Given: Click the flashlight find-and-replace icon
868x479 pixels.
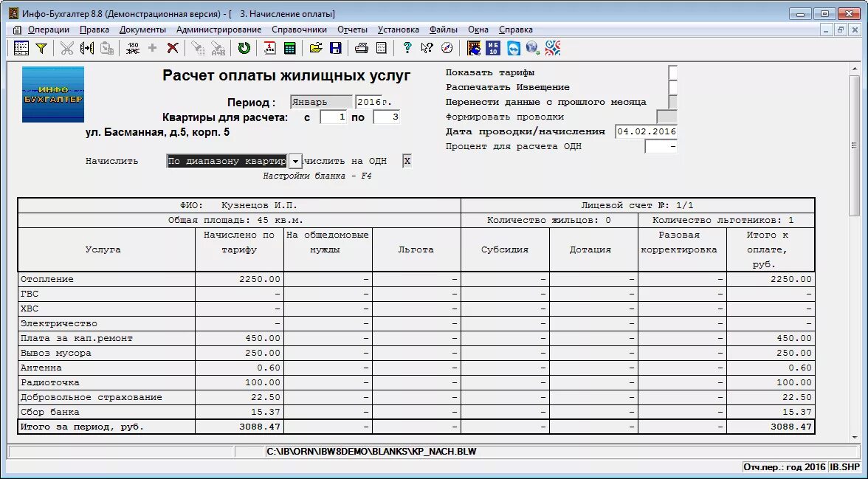Looking at the screenshot, I should [x=218, y=48].
